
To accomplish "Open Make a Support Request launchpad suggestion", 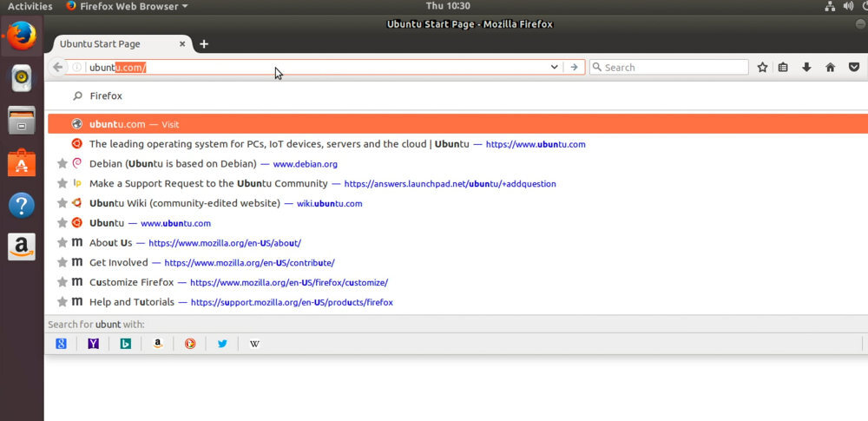I will [457, 183].
